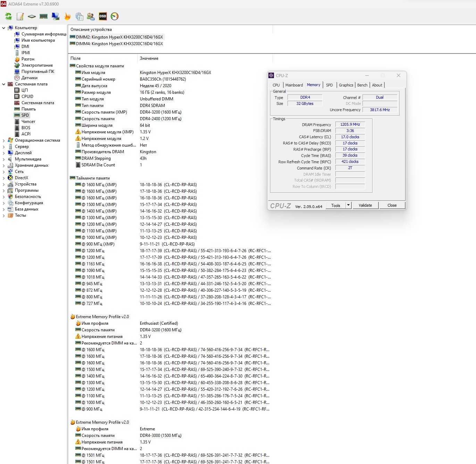The width and height of the screenshot is (476, 464).
Task: Click the Close button in CPU-Z
Action: click(x=392, y=205)
